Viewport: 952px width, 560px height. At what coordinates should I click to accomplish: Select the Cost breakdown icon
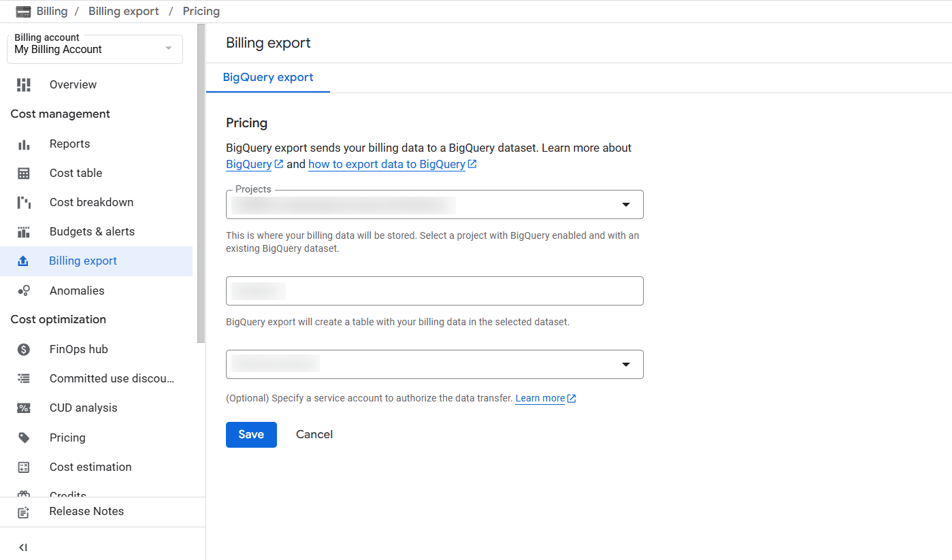(24, 203)
